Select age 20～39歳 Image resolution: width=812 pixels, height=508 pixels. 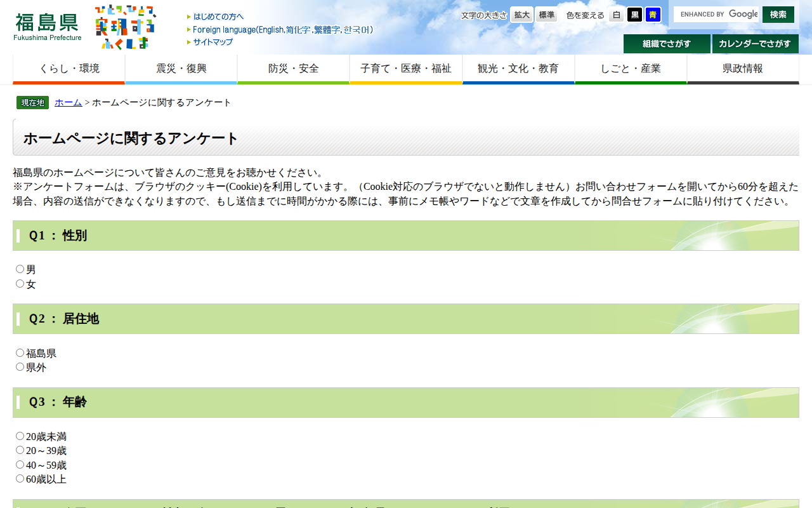(20, 450)
